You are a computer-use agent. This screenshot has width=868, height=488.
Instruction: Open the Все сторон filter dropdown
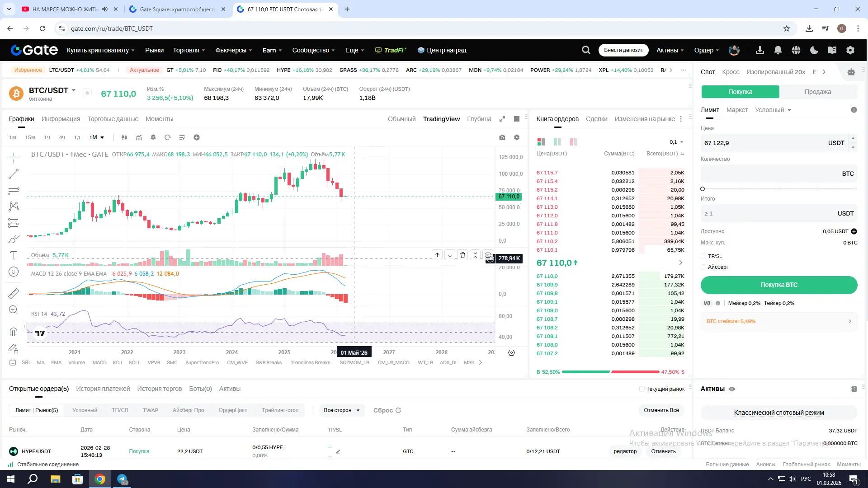[341, 410]
